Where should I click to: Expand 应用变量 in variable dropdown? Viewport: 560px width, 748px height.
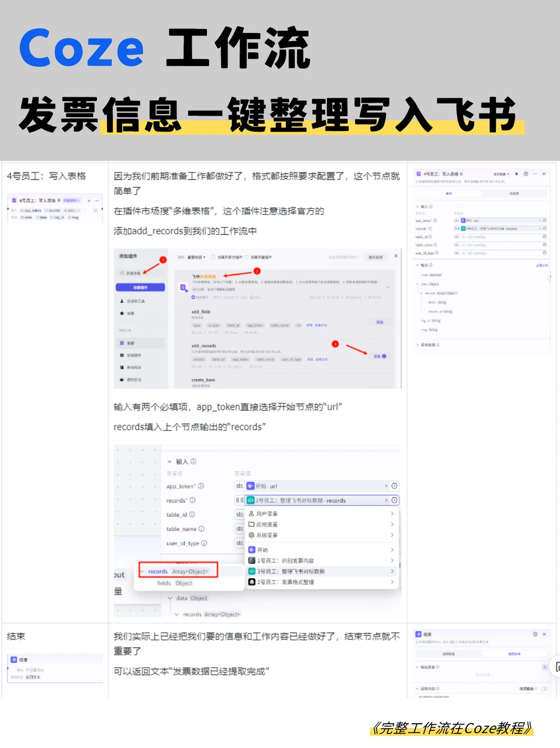[x=321, y=525]
